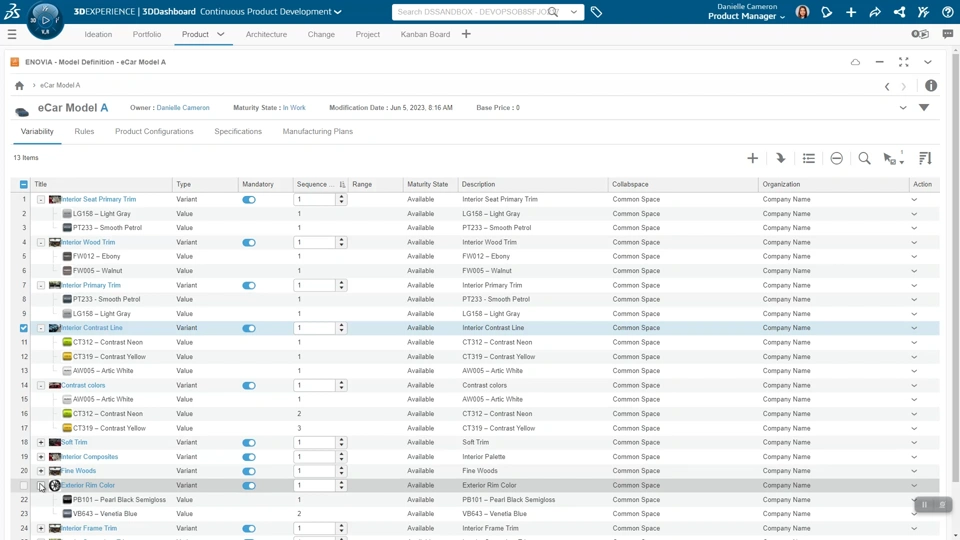Click the Sequence column header

(x=321, y=184)
